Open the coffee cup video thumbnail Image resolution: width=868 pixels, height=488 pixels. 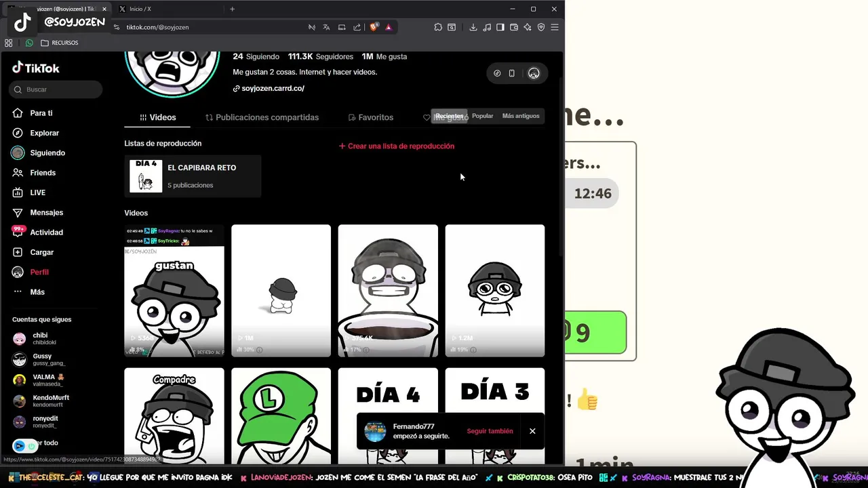click(388, 291)
